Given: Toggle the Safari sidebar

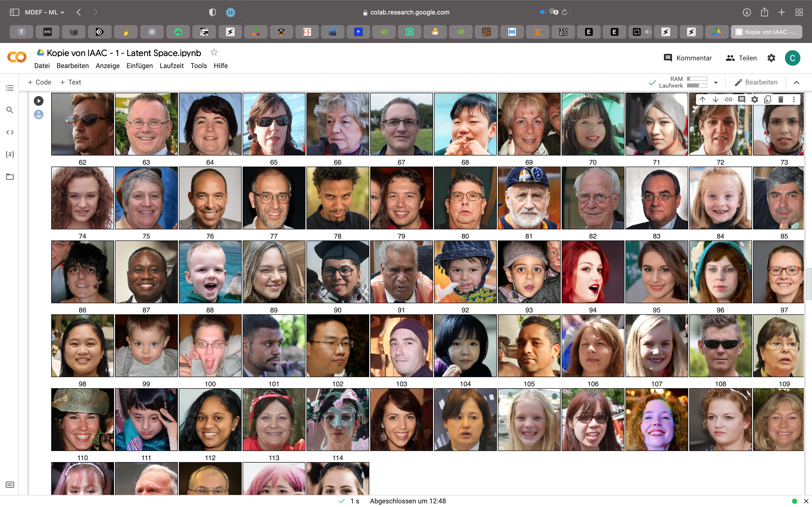Looking at the screenshot, I should click(14, 12).
